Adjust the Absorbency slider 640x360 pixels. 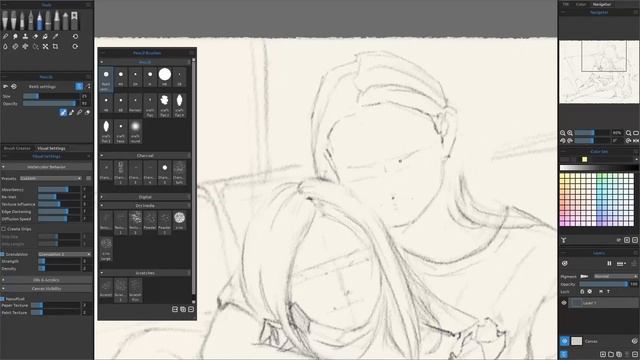(59, 190)
